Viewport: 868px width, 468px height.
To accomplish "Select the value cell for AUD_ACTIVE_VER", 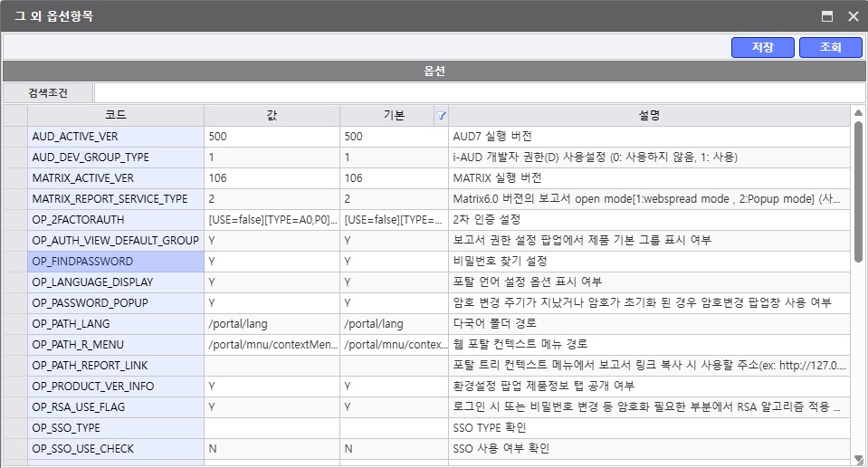I will tap(272, 137).
